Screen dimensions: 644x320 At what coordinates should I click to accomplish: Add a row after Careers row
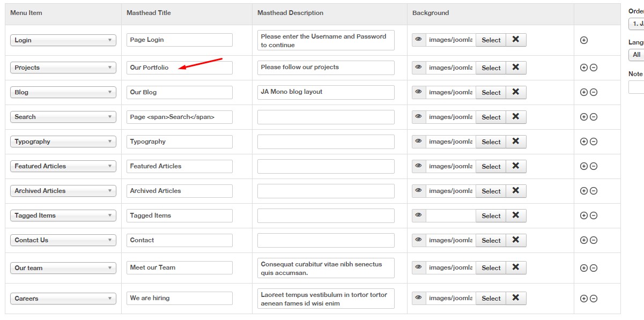click(584, 299)
